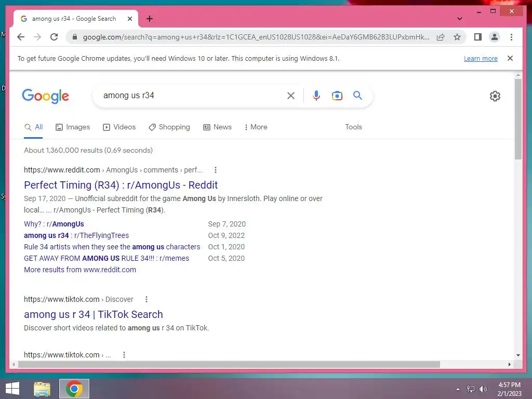Screen dimensions: 532x399
Task: Open options for the reddit.com result
Action: (x=216, y=170)
